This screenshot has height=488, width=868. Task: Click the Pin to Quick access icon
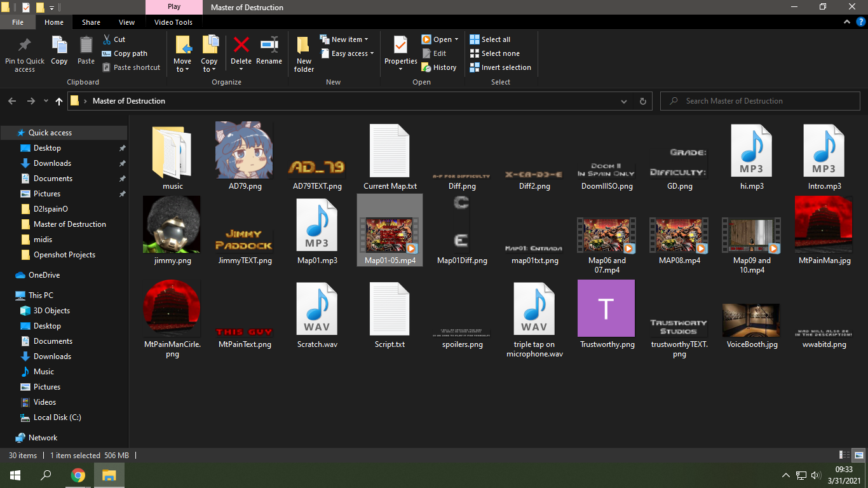[x=25, y=45]
